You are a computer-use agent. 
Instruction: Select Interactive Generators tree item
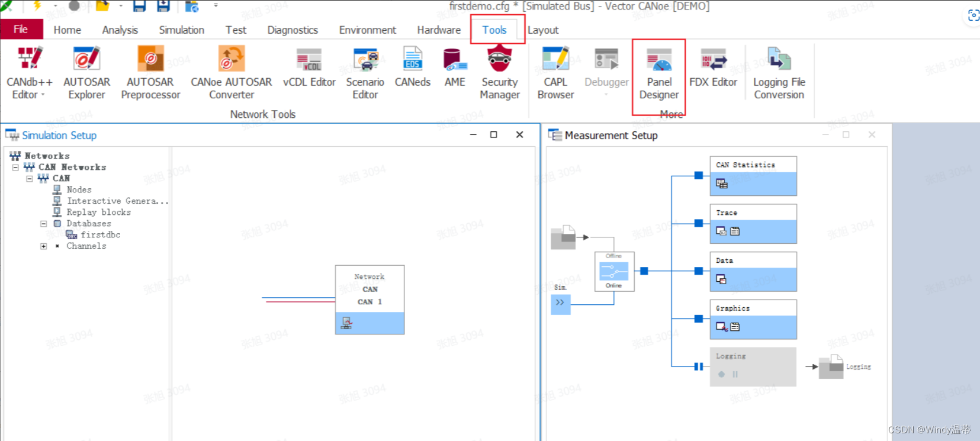[x=117, y=201]
